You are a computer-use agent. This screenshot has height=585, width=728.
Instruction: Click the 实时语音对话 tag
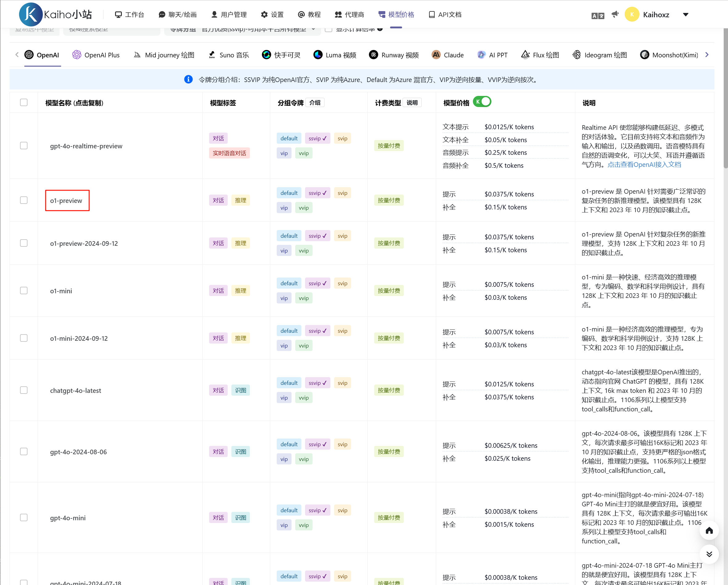click(x=229, y=153)
